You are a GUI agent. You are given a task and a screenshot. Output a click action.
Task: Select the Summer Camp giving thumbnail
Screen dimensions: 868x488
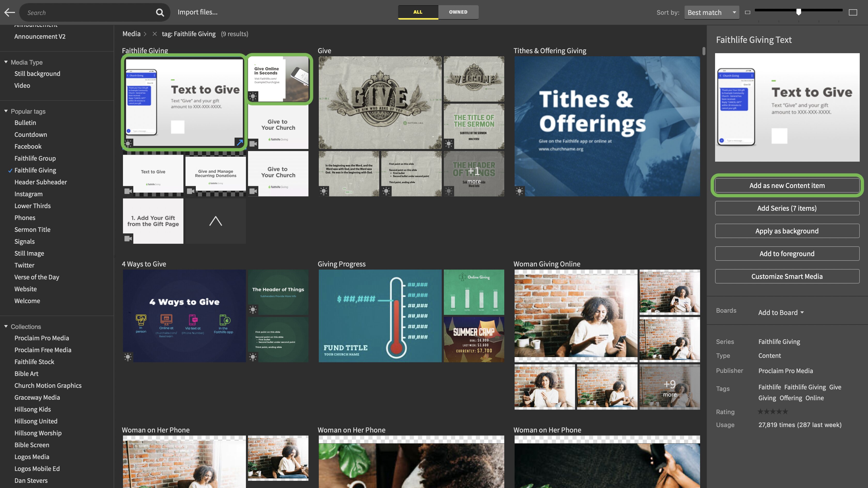(x=474, y=340)
